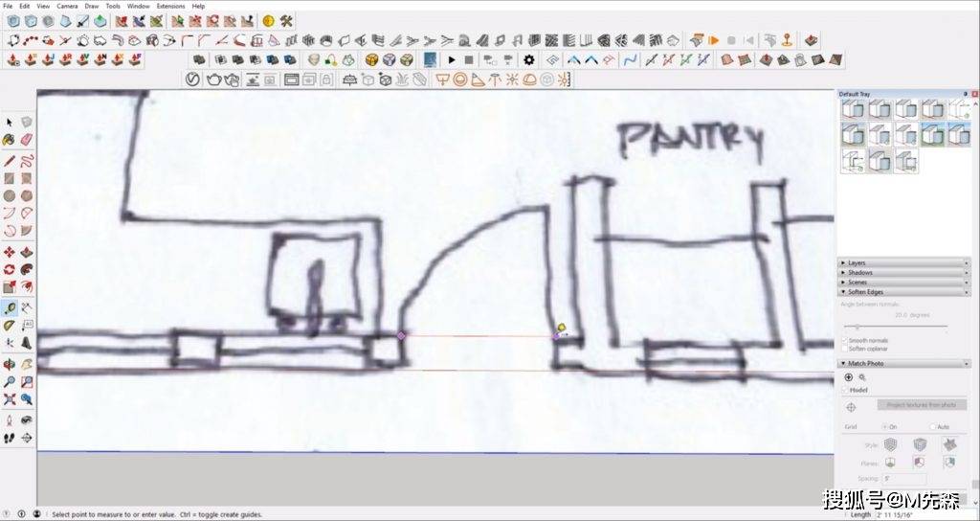The image size is (980, 521).
Task: Activate the Tape Measure tool
Action: click(10, 307)
